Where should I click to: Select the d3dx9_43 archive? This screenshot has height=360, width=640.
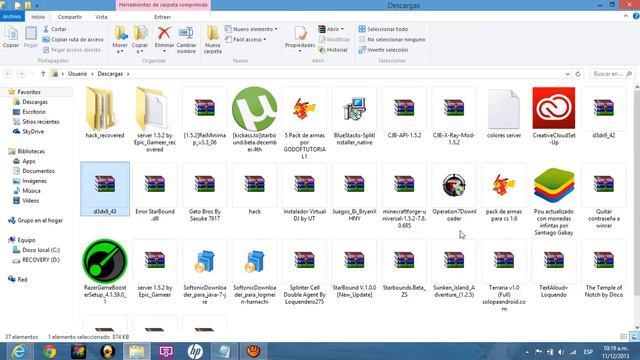[105, 189]
